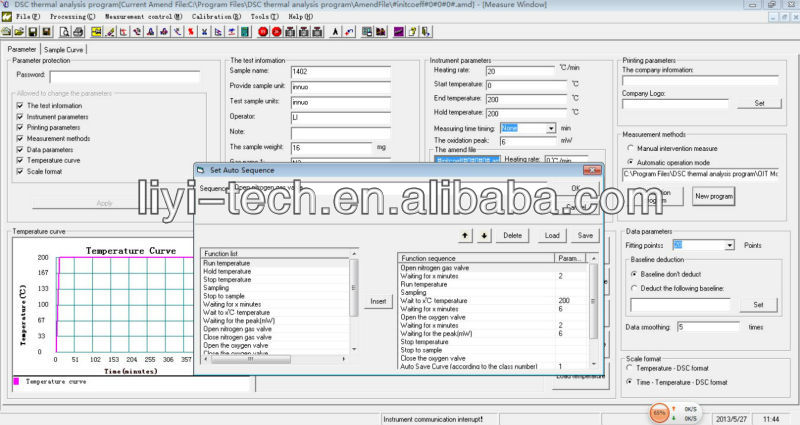Click the application icon left of File menu

pos(7,16)
